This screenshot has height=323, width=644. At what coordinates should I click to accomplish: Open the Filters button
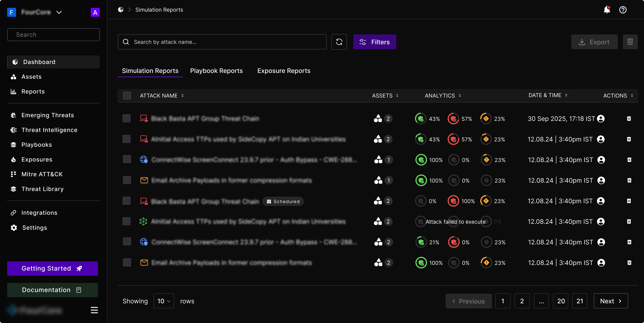(375, 42)
